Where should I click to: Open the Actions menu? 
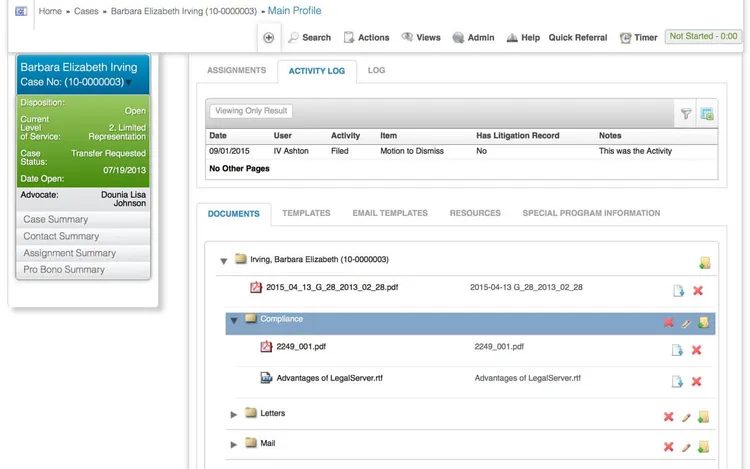tap(366, 37)
